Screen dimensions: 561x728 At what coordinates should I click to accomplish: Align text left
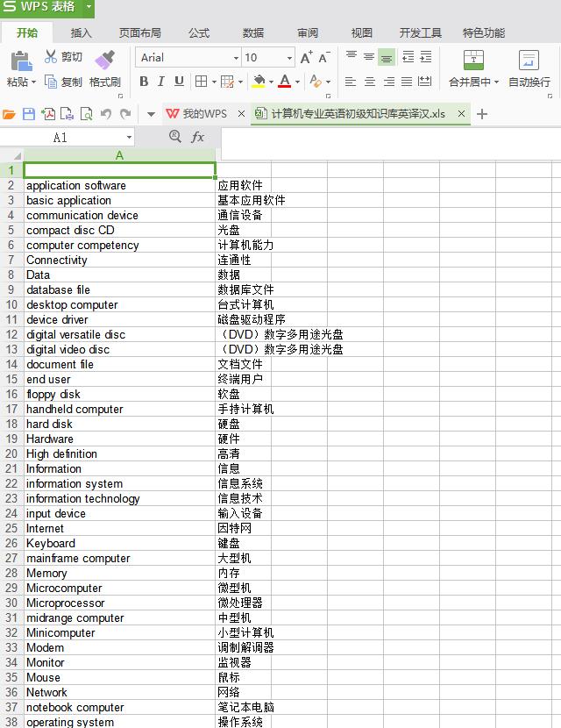click(351, 82)
